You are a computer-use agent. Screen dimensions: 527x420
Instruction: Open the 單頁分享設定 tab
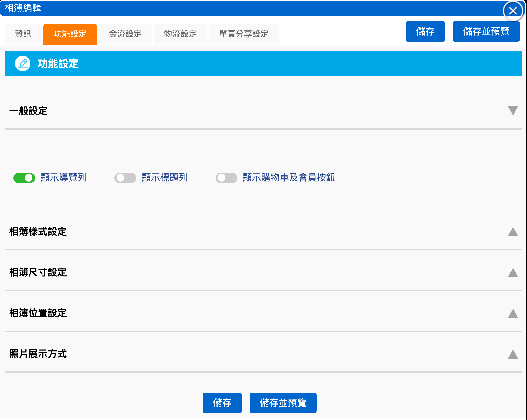pos(244,34)
